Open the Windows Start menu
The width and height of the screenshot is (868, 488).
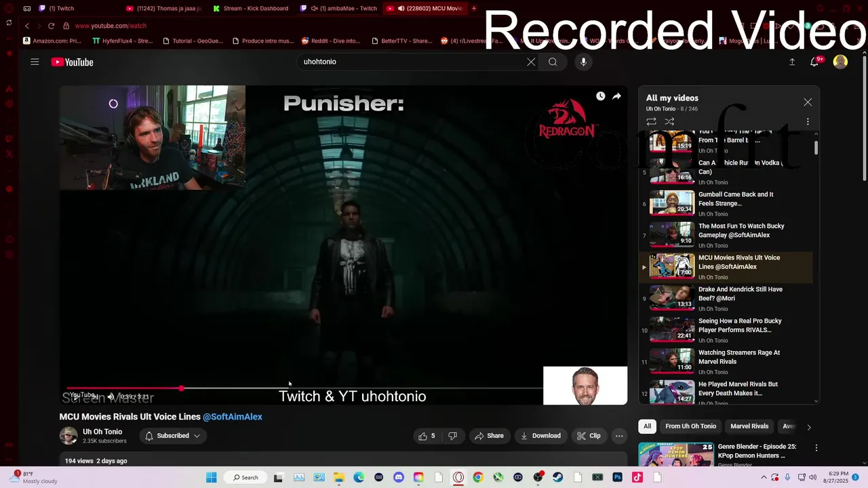tap(211, 477)
